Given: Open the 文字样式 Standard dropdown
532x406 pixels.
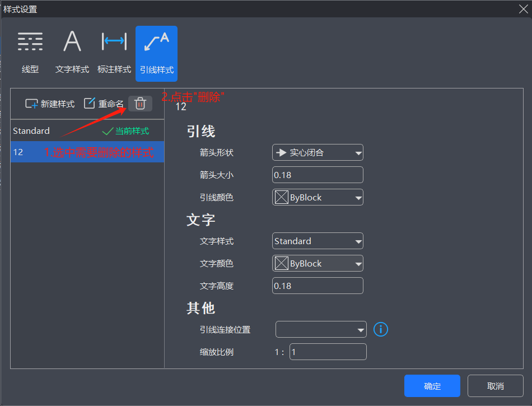Looking at the screenshot, I should 318,241.
